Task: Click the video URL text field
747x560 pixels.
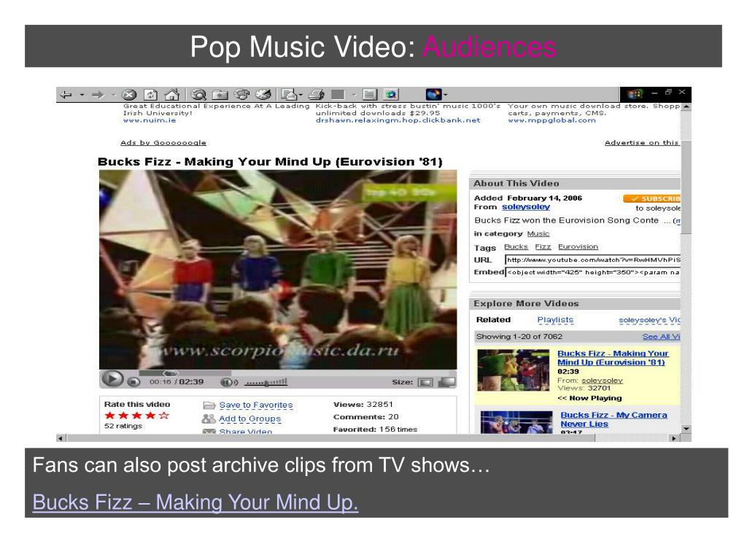Action: tap(592, 260)
